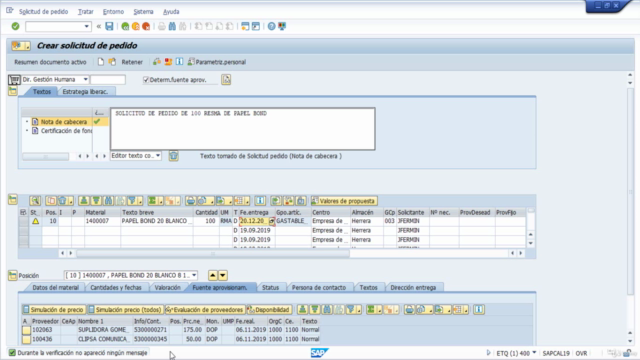
Task: Collapse the item overview expander icon
Action: 13,199
